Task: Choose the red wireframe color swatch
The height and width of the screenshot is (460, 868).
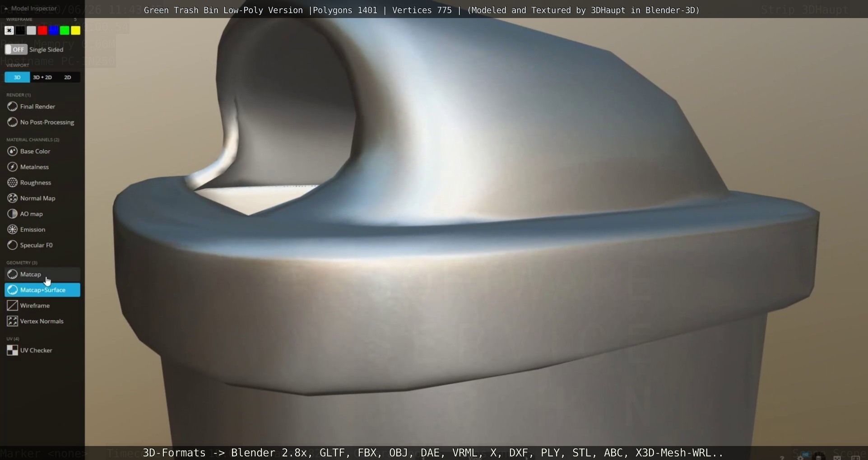Action: (42, 30)
